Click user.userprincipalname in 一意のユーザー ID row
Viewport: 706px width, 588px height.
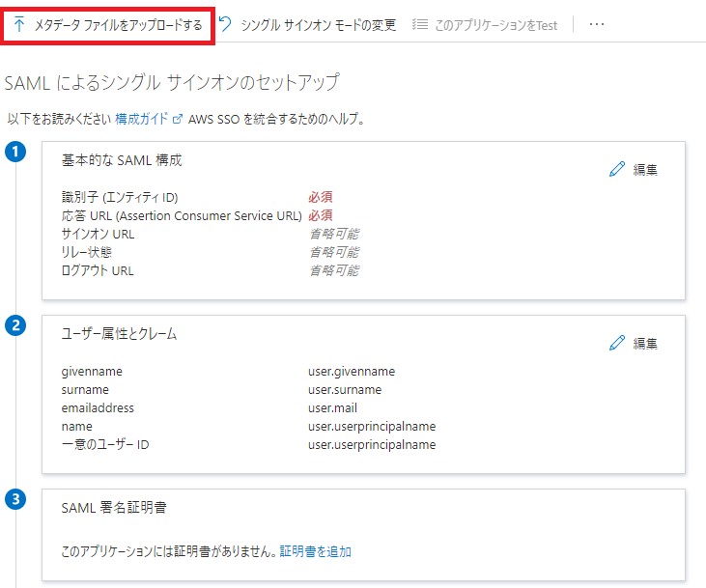(372, 445)
